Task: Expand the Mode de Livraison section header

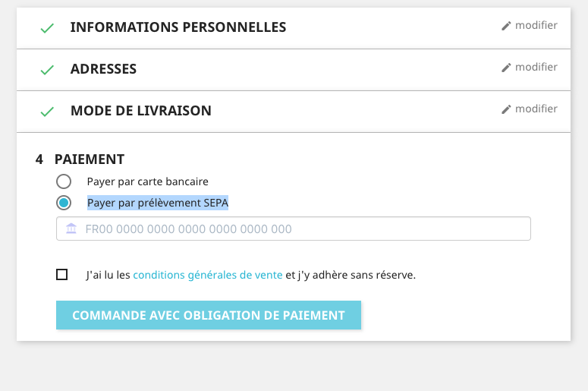Action: tap(141, 111)
